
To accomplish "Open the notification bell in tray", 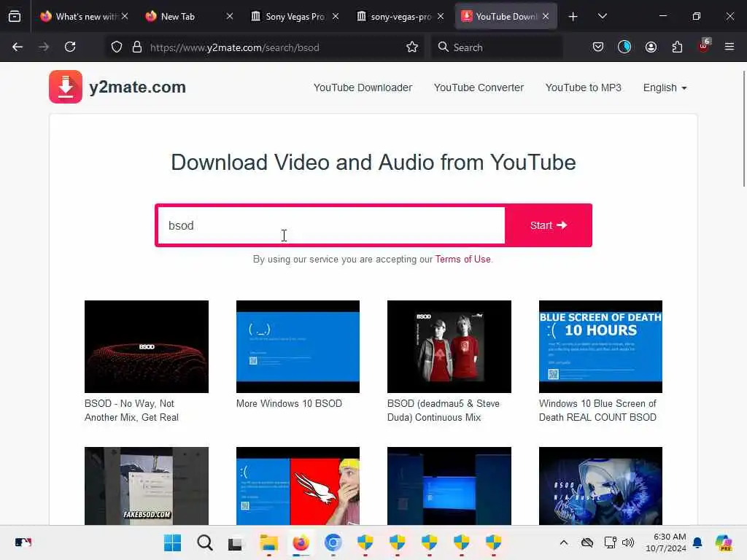I will (x=697, y=542).
